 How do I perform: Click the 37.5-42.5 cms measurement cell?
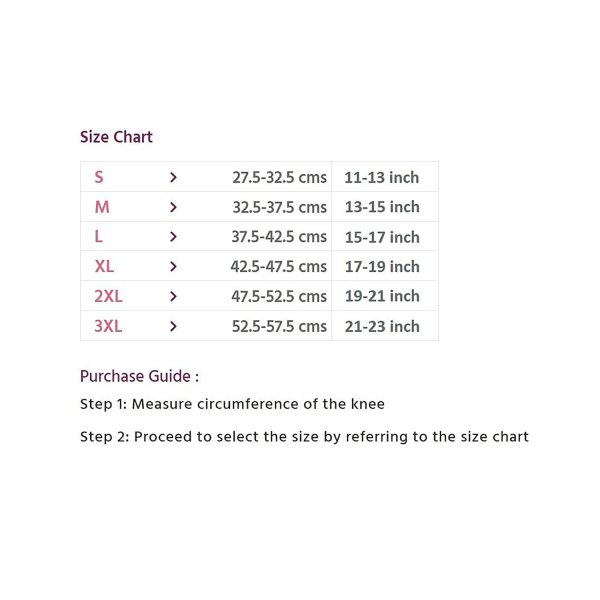click(279, 237)
